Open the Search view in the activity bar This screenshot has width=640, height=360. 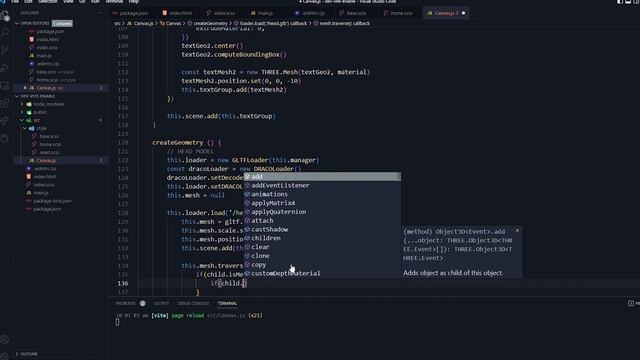(x=5, y=33)
